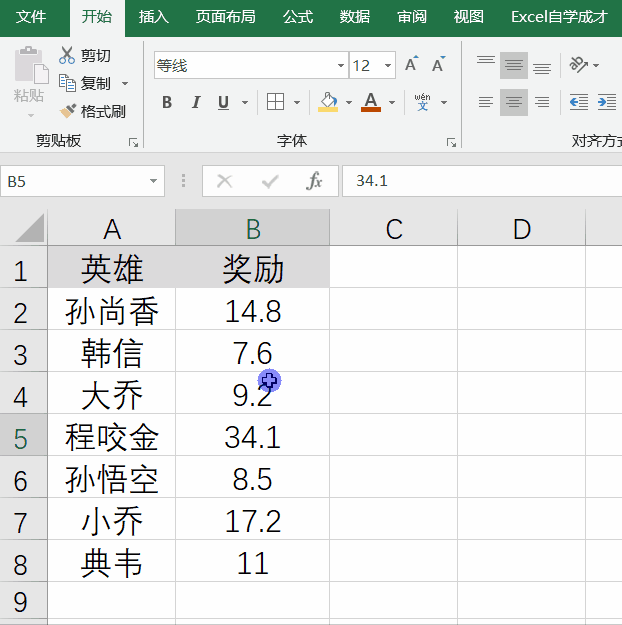Align text to the left
Image resolution: width=622 pixels, height=625 pixels.
[486, 102]
